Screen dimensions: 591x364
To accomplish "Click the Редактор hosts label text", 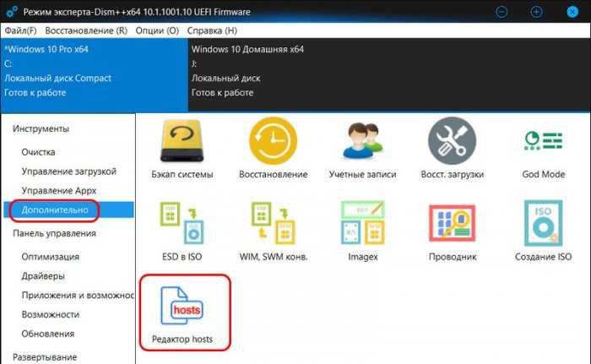I will pos(182,339).
